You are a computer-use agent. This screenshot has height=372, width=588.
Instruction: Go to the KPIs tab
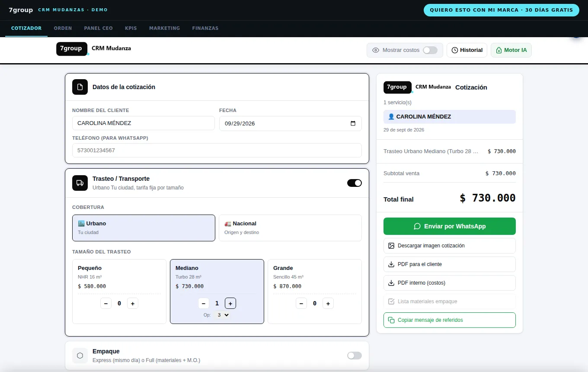click(131, 28)
